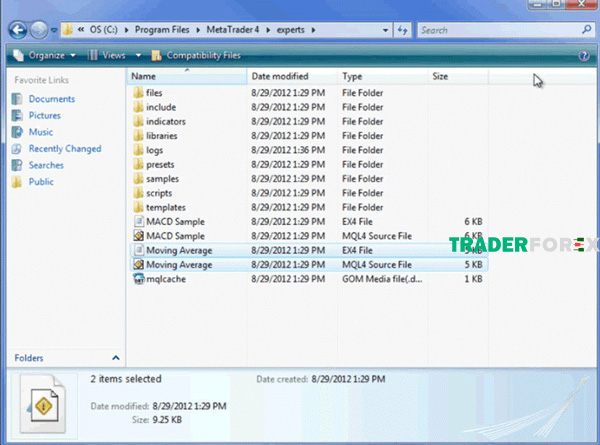Expand the arrow after experts breadcrumb
Viewport: 600px width, 445px height.
pos(313,30)
